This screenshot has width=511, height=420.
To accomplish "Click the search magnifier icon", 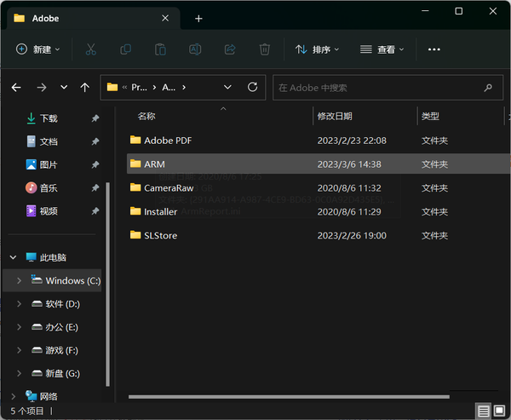I will [488, 88].
